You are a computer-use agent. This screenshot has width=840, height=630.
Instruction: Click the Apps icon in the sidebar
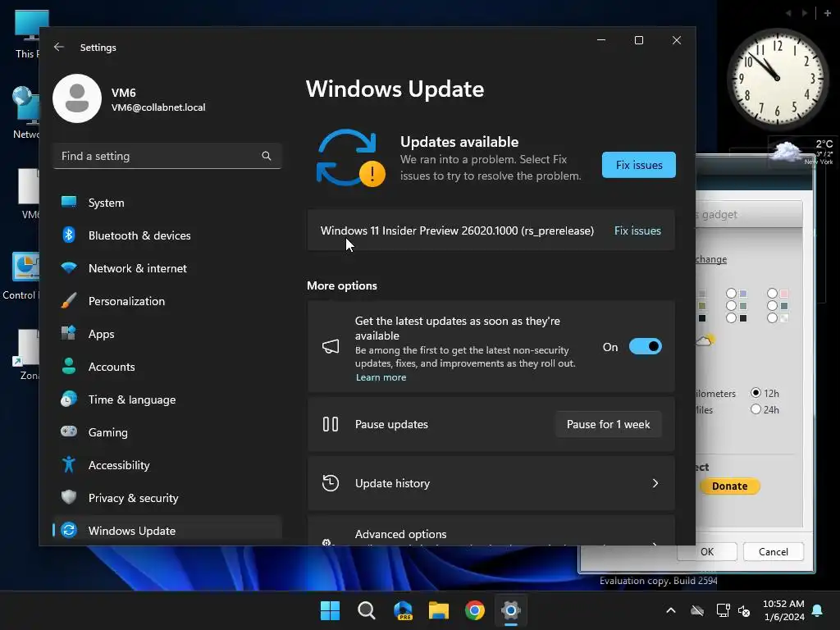pos(69,333)
